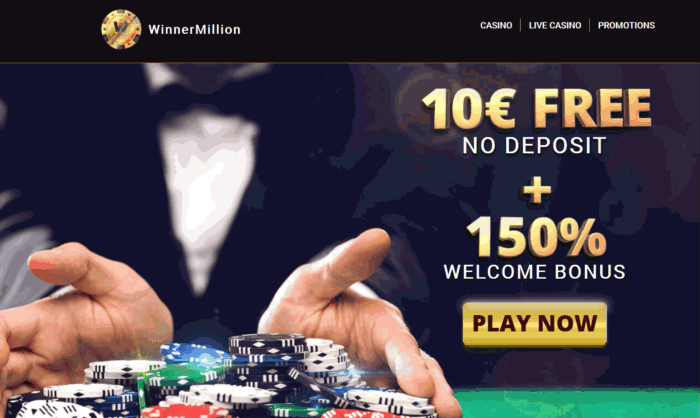Click the gold Play Now button

pos(535,324)
